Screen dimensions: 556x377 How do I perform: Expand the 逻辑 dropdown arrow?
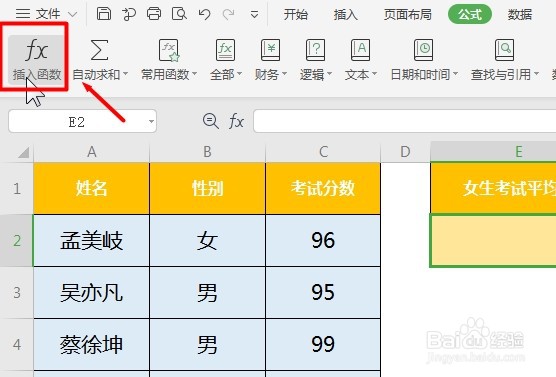tap(329, 74)
